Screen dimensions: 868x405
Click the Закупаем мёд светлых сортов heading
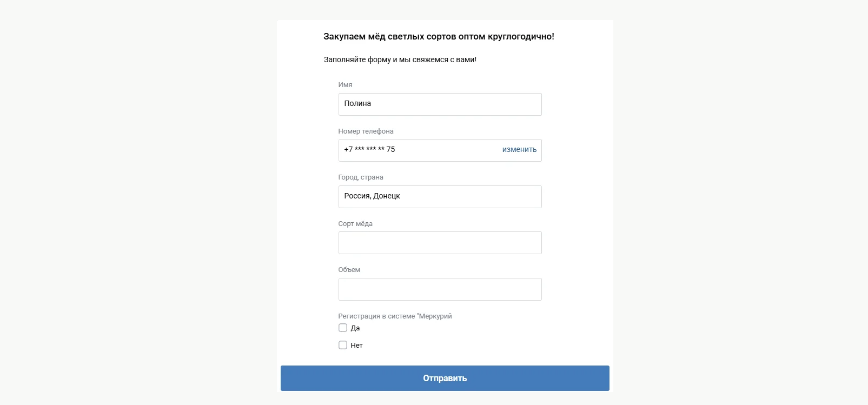pos(439,37)
